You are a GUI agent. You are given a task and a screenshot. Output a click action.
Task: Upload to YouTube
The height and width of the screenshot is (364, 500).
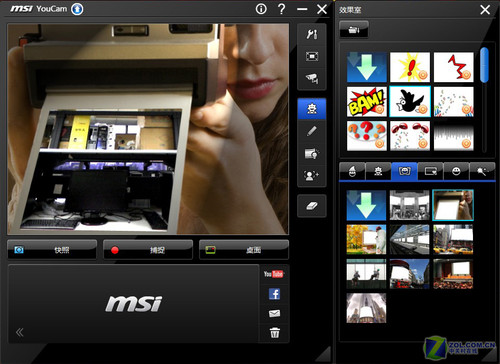coord(273,274)
